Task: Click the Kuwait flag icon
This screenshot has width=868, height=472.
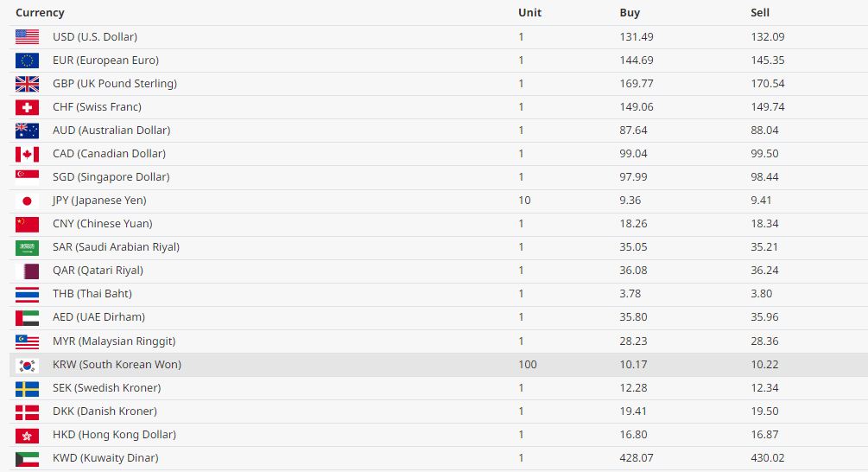Action: point(27,459)
